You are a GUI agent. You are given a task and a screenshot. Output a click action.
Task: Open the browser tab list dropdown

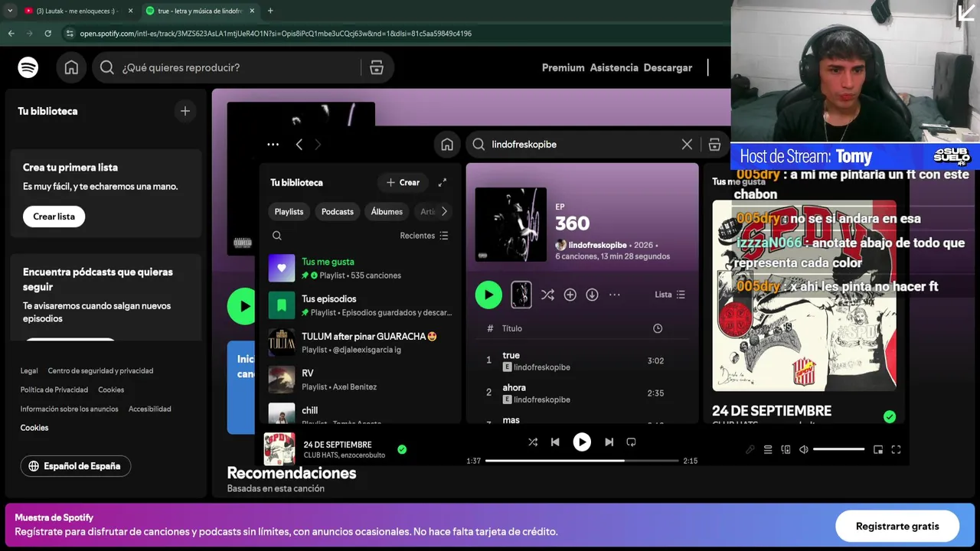pos(9,11)
